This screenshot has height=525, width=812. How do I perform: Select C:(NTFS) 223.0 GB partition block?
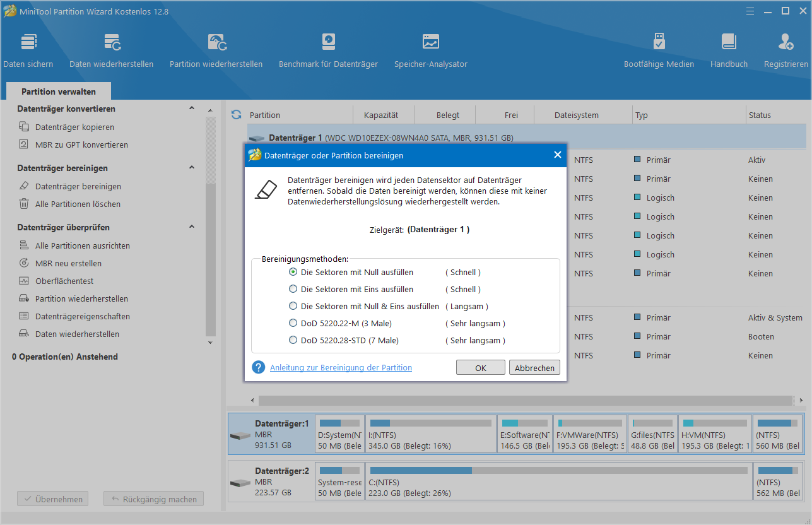tap(559, 481)
